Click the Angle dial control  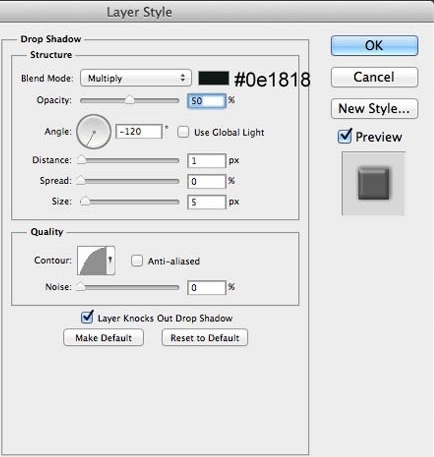click(94, 132)
